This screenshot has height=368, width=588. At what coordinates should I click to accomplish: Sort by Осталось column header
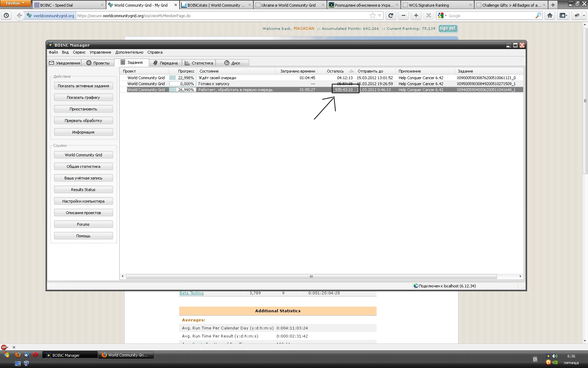(336, 71)
